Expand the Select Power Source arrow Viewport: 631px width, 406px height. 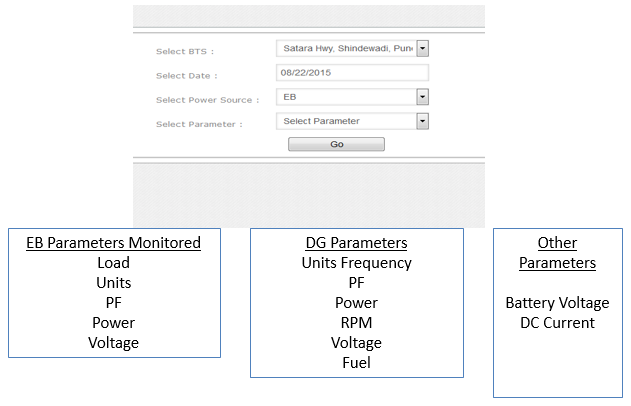click(x=422, y=97)
